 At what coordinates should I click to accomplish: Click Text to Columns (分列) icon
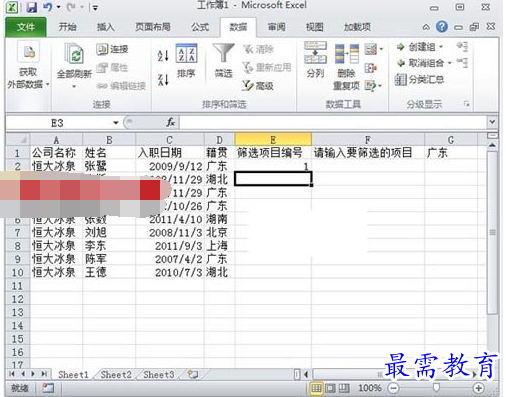315,53
